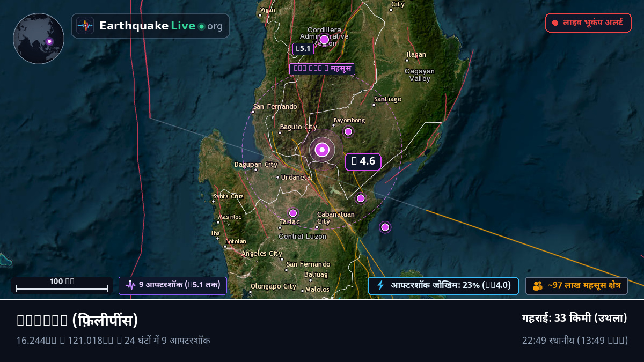Click the location title ending in (फ़िलीपींस)

click(77, 320)
